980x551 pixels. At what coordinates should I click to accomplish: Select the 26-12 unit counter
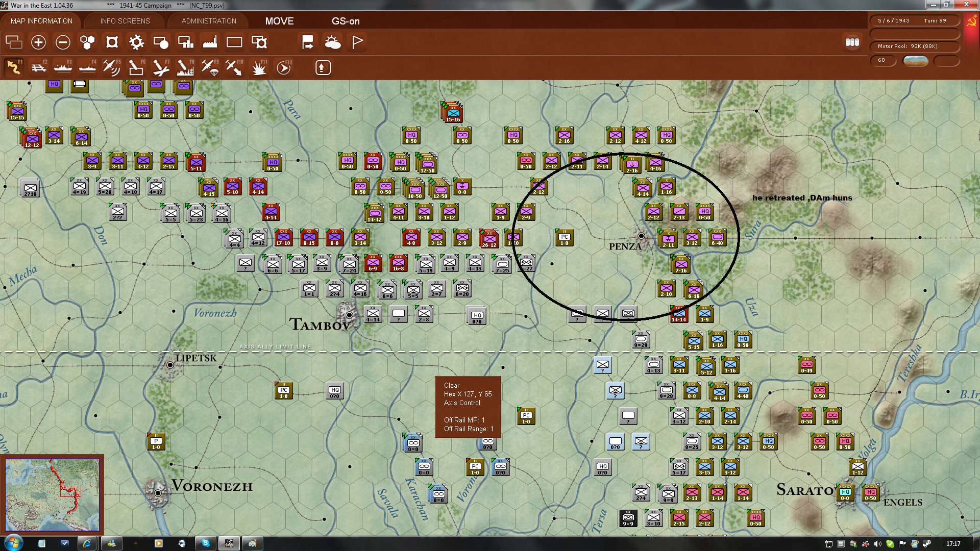(x=488, y=238)
